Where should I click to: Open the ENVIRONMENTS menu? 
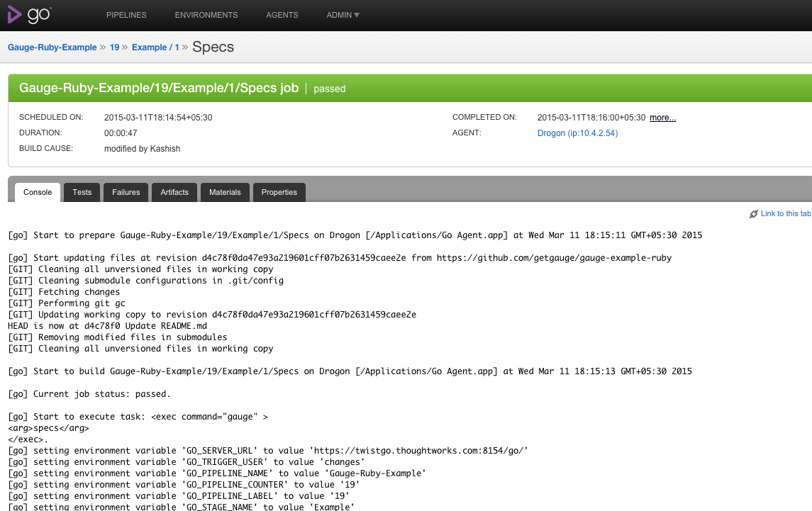click(206, 15)
